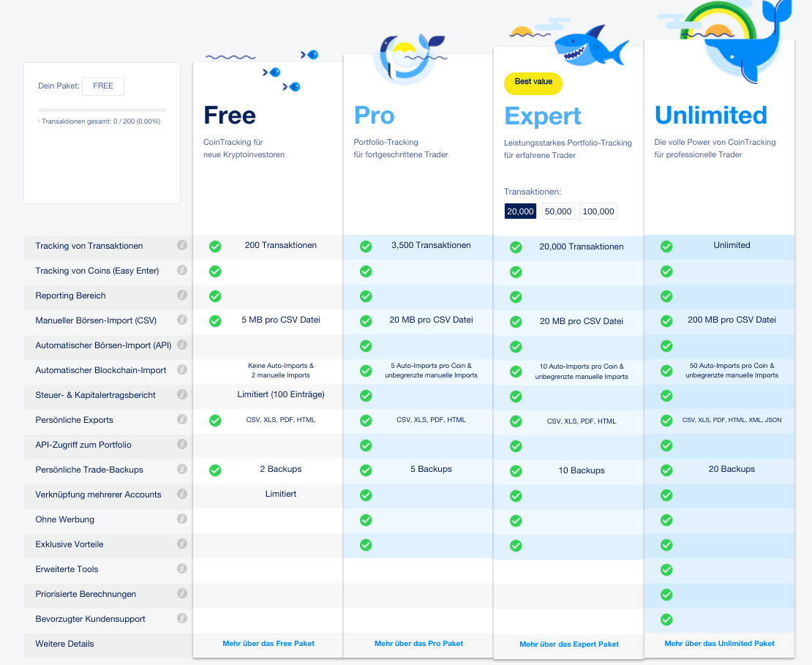View info for API-Zugriff zum Portfolio
Viewport: 812px width, 665px height.
coord(181,444)
